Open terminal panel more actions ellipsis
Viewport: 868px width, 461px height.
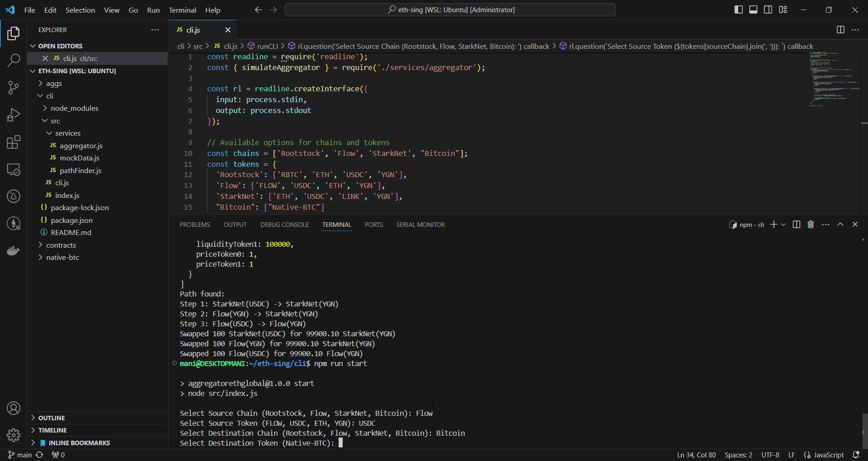pyautogui.click(x=826, y=225)
